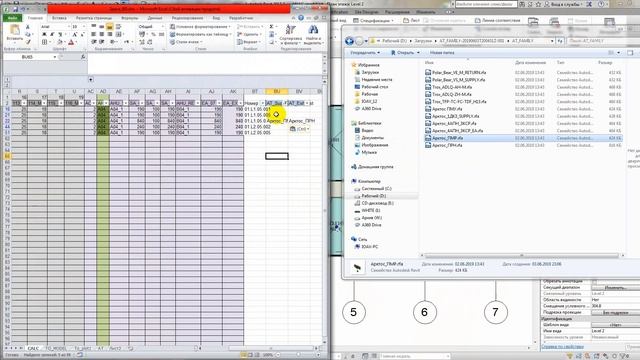Screen dimensions: 640x360
Task: Open filter dropdown on Номер header
Action: pos(262,103)
